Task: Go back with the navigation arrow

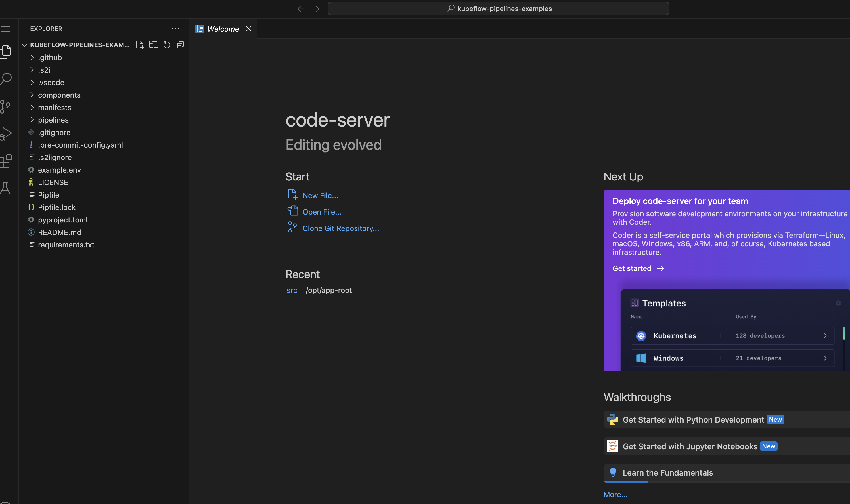Action: 301,9
